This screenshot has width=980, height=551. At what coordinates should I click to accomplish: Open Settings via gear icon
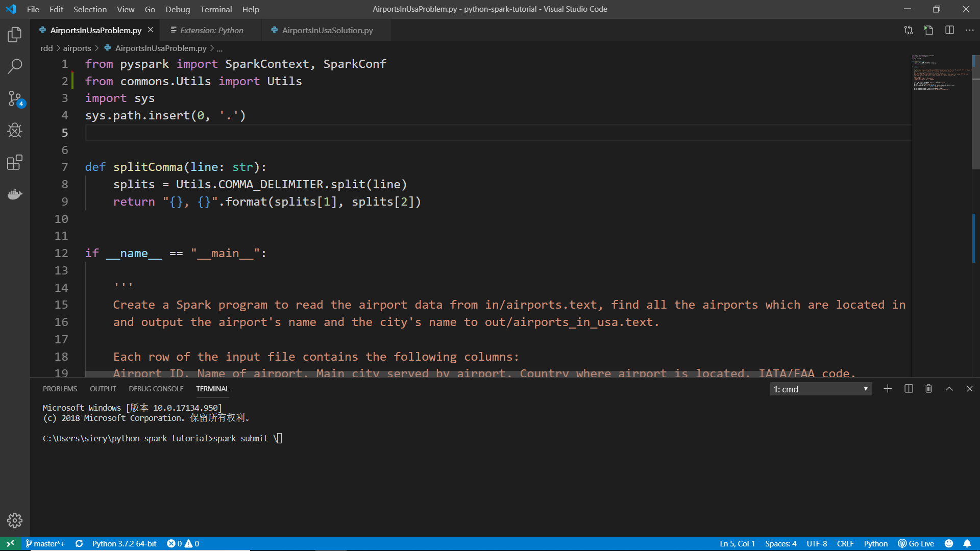coord(14,520)
